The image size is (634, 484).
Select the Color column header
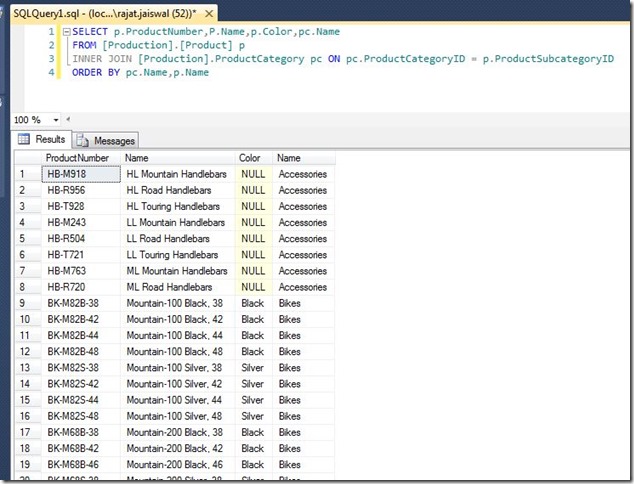[254, 158]
